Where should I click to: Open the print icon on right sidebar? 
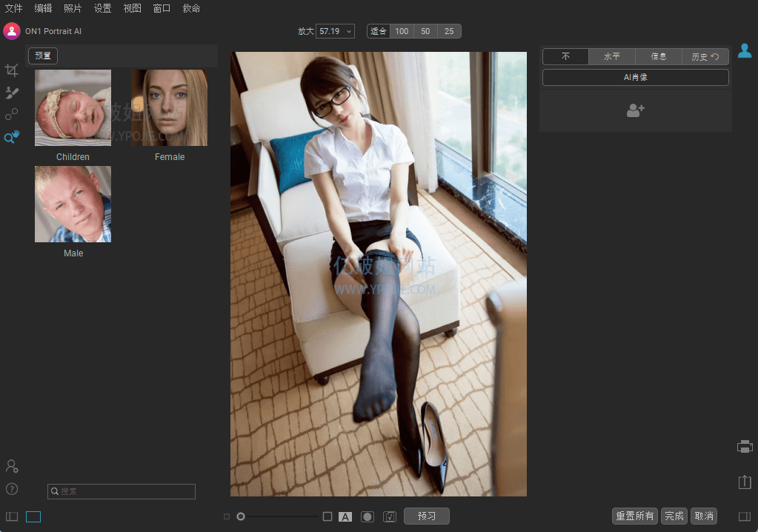(x=745, y=446)
